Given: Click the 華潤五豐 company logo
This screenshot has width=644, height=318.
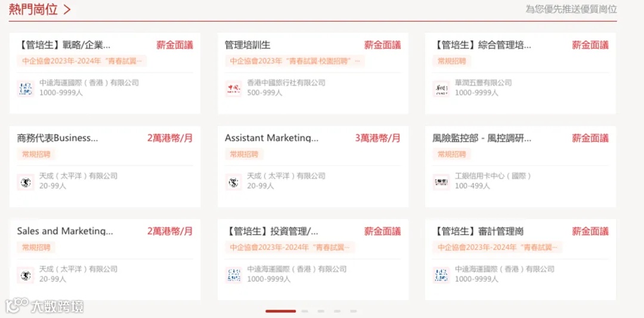Looking at the screenshot, I should (441, 89).
